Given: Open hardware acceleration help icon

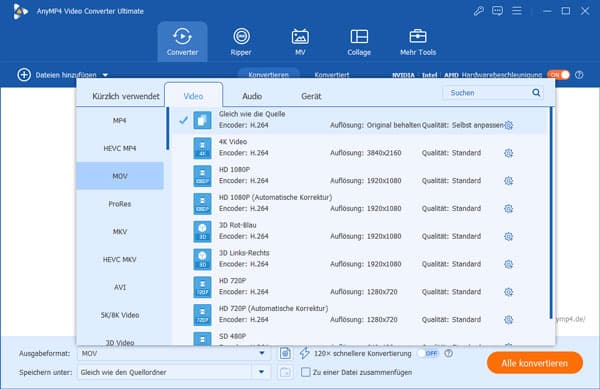Looking at the screenshot, I should 579,75.
